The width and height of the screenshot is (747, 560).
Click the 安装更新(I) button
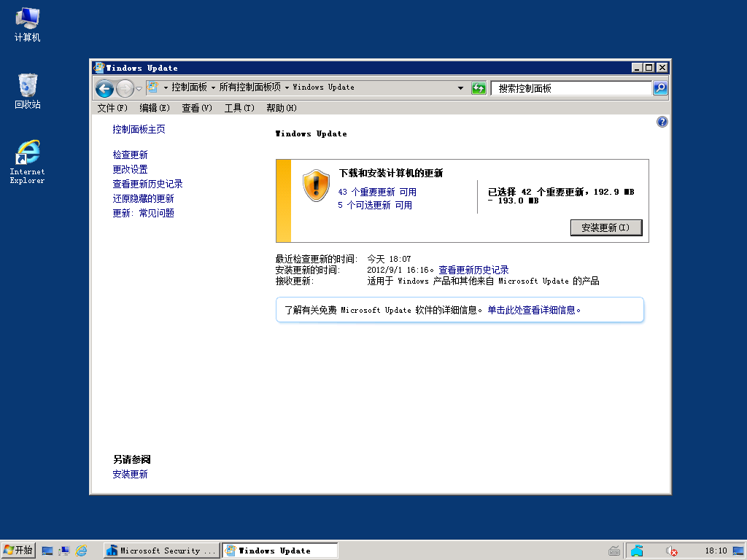(x=606, y=227)
